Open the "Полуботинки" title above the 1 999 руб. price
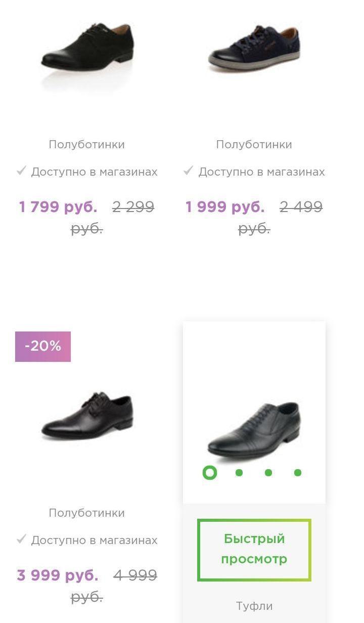 tap(254, 145)
